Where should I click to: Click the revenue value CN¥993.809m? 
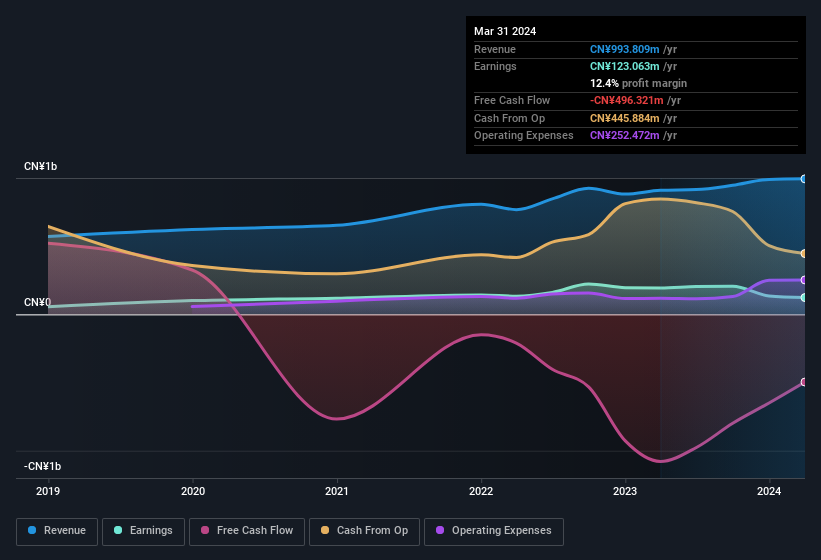(x=624, y=49)
